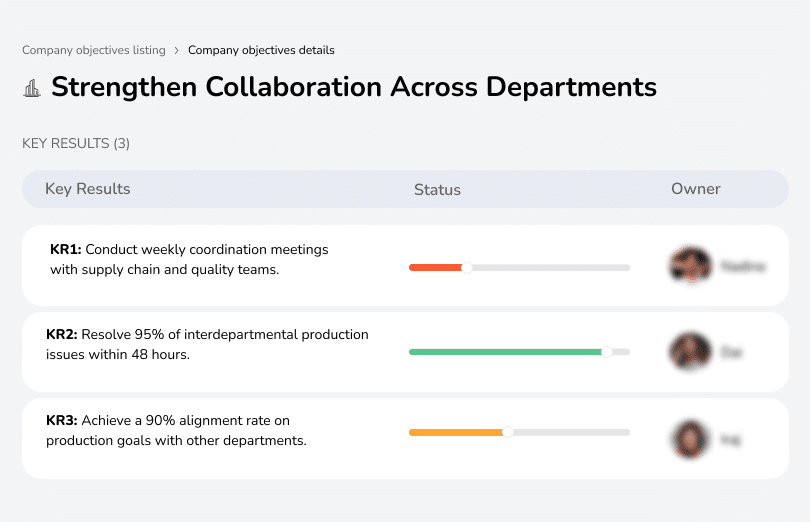810x522 pixels.
Task: Click the red KR1 progress slider handle
Action: (466, 267)
